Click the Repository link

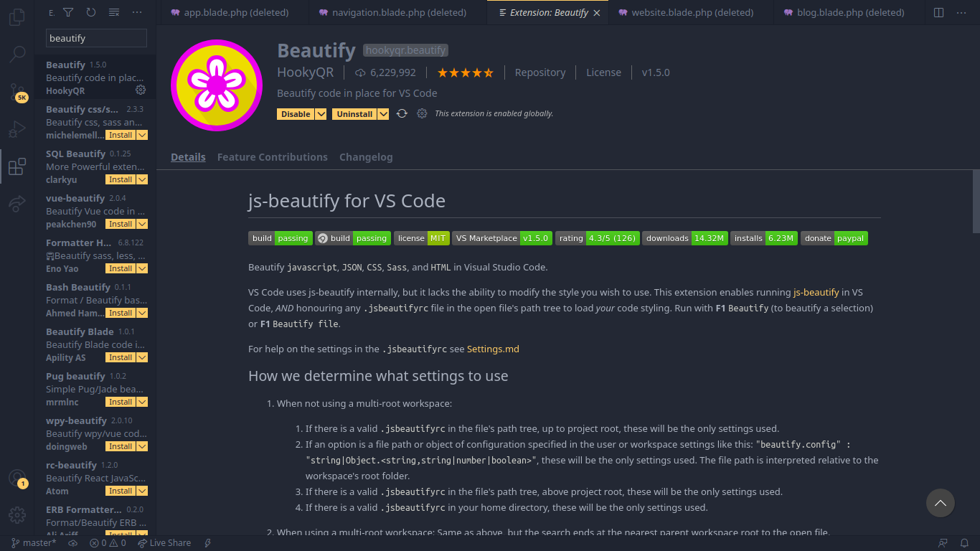540,72
